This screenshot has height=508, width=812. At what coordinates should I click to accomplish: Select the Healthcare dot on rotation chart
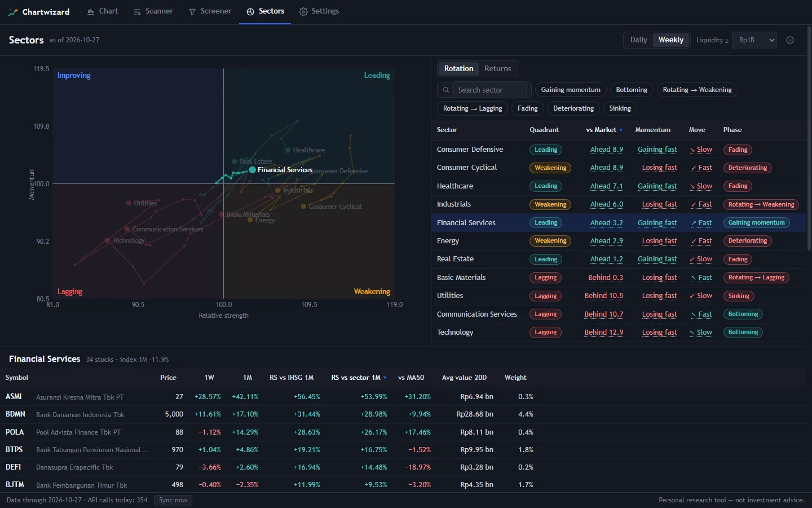(x=288, y=150)
